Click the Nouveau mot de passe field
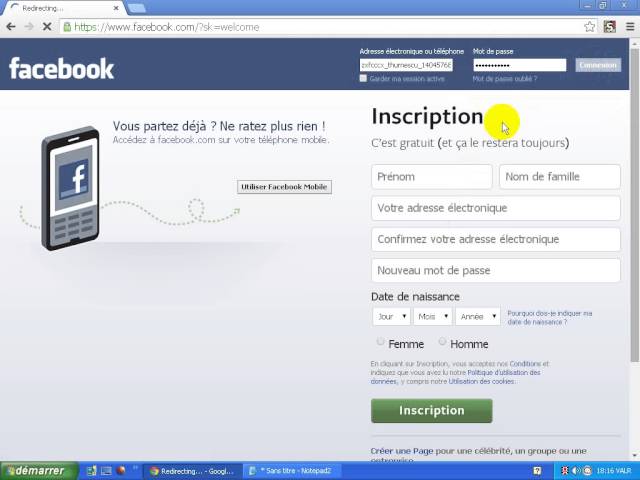The image size is (640, 480). pyautogui.click(x=496, y=270)
